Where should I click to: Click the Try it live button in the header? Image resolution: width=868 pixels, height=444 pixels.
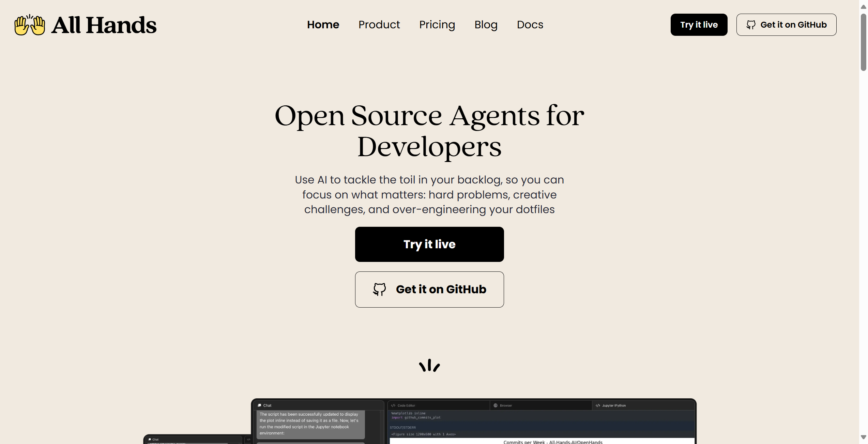pyautogui.click(x=699, y=25)
